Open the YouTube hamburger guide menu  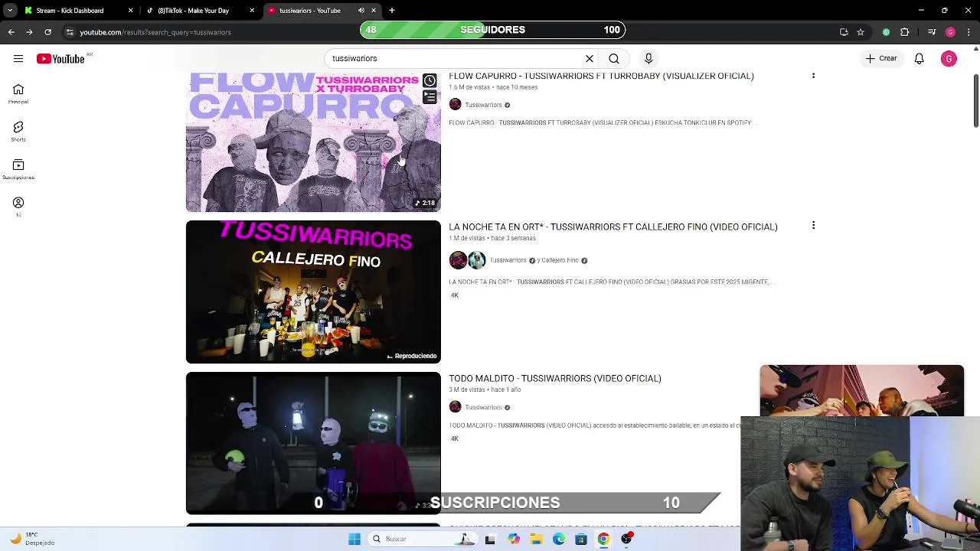click(x=18, y=59)
